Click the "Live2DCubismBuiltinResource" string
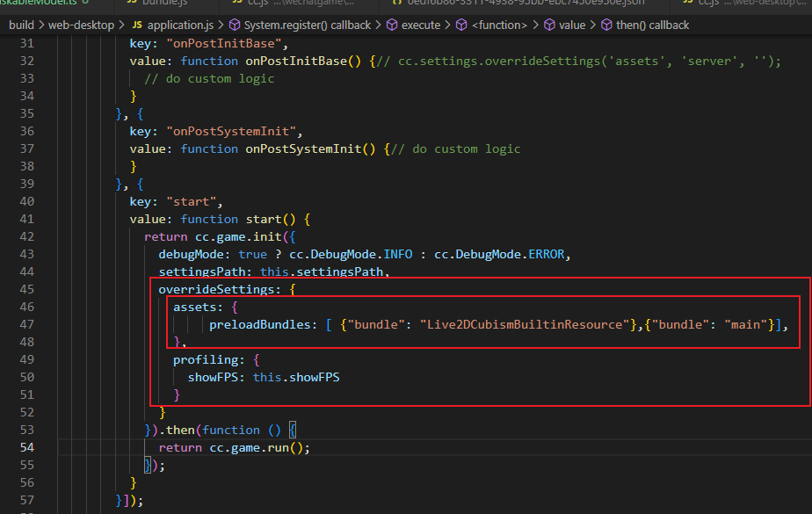This screenshot has width=812, height=514. click(525, 324)
